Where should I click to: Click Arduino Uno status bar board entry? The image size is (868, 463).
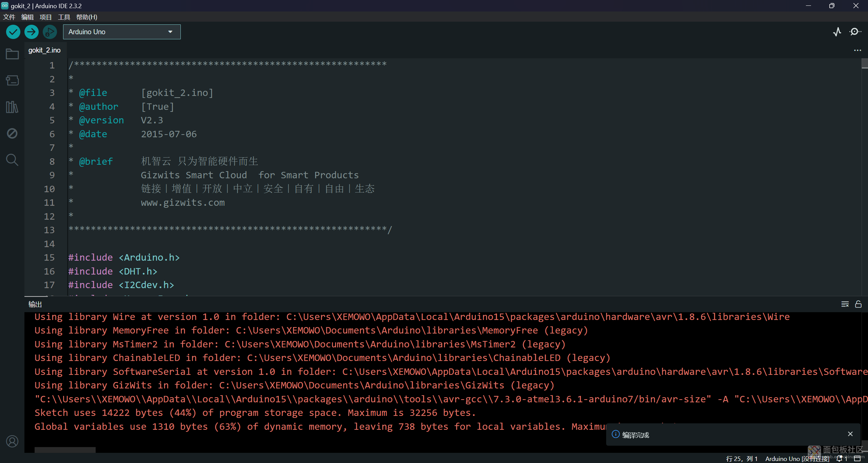(x=797, y=459)
